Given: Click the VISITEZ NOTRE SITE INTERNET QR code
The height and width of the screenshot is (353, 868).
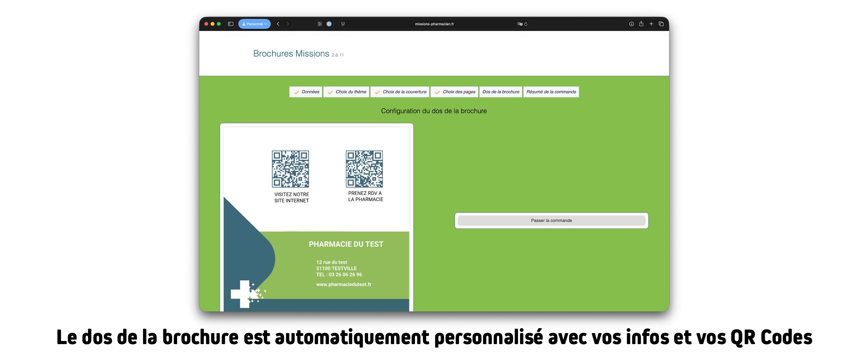Looking at the screenshot, I should pos(291,169).
